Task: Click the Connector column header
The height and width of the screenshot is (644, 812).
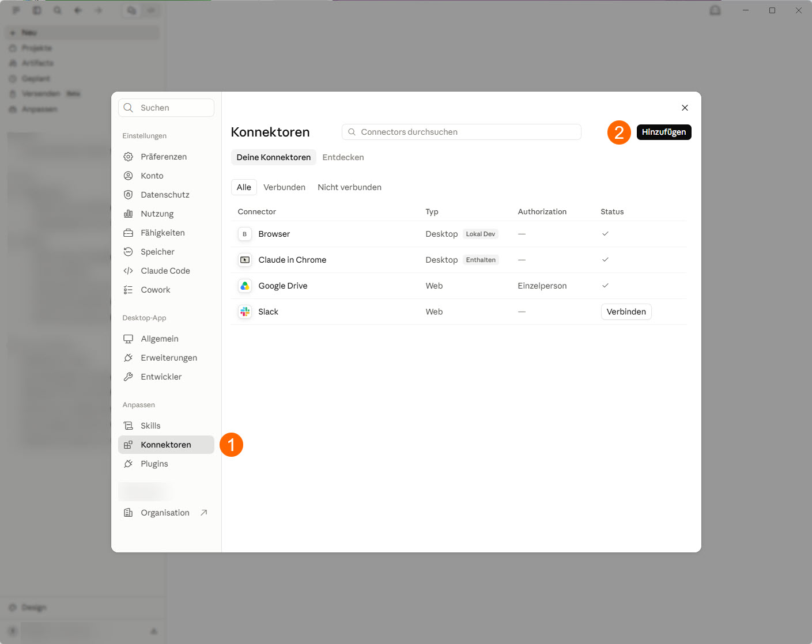Action: [x=257, y=211]
